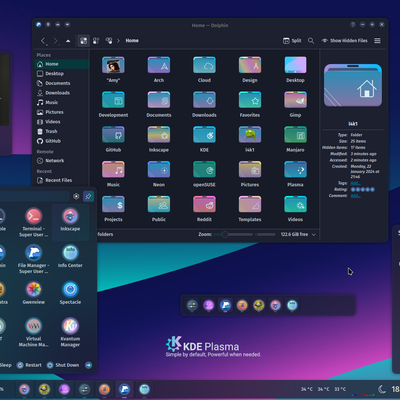Go forward in Dolphin navigation

(x=56, y=41)
